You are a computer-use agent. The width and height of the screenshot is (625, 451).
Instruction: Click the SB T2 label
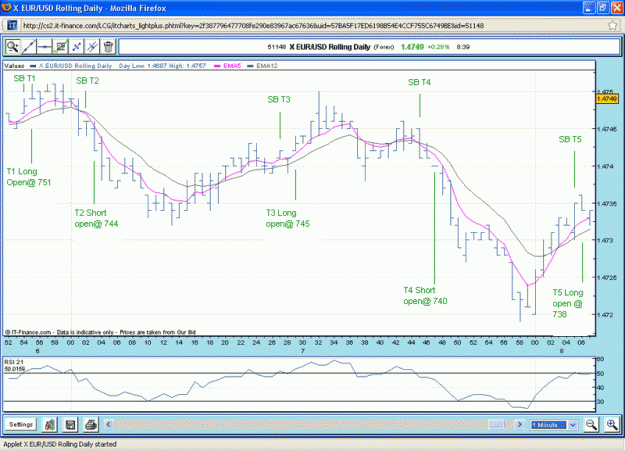87,81
